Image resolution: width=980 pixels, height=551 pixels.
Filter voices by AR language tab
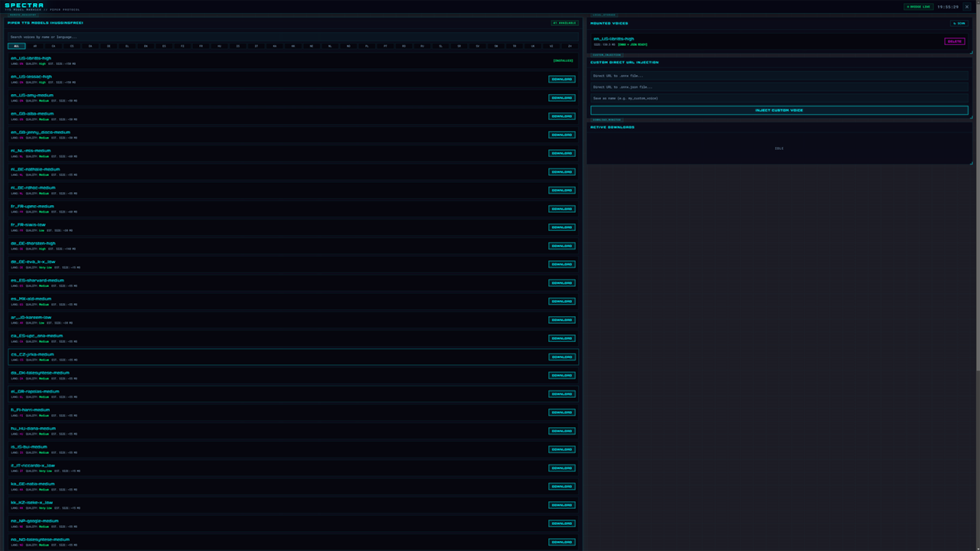click(x=35, y=46)
